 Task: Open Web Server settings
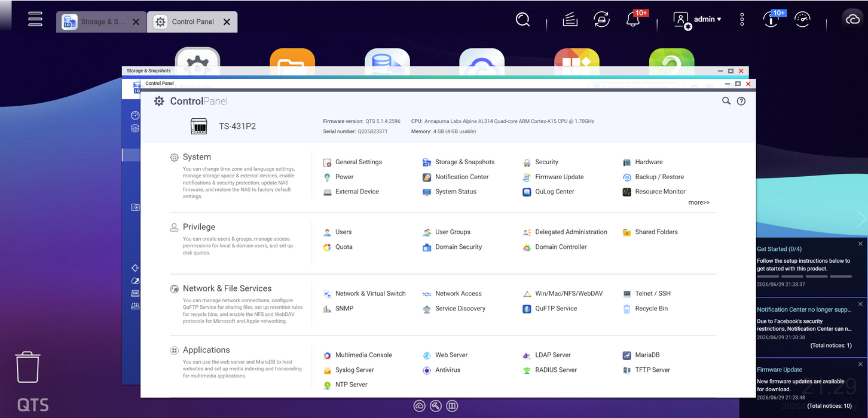[445, 355]
